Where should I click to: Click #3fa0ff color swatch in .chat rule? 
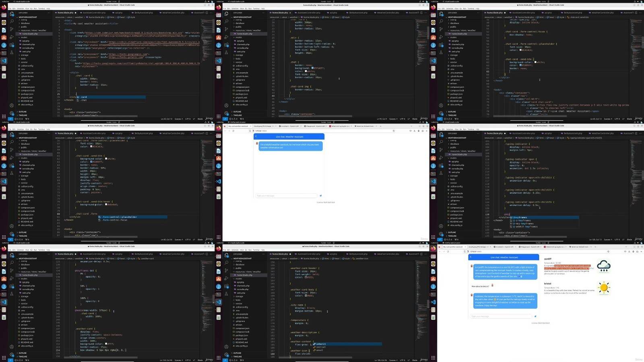(313, 68)
